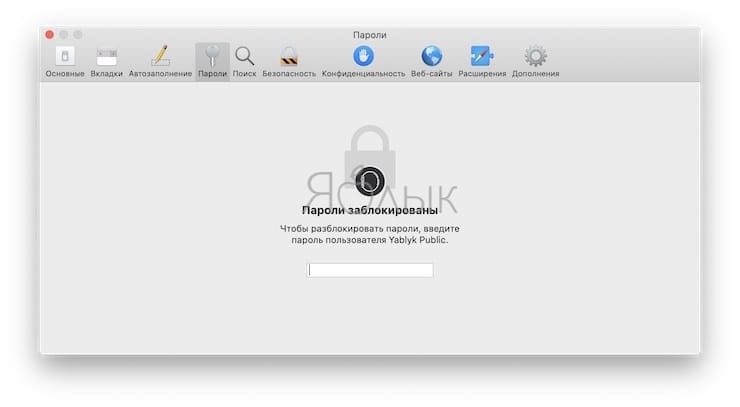The height and width of the screenshot is (407, 740).
Task: Click the Пароли window title text
Action: coord(370,35)
